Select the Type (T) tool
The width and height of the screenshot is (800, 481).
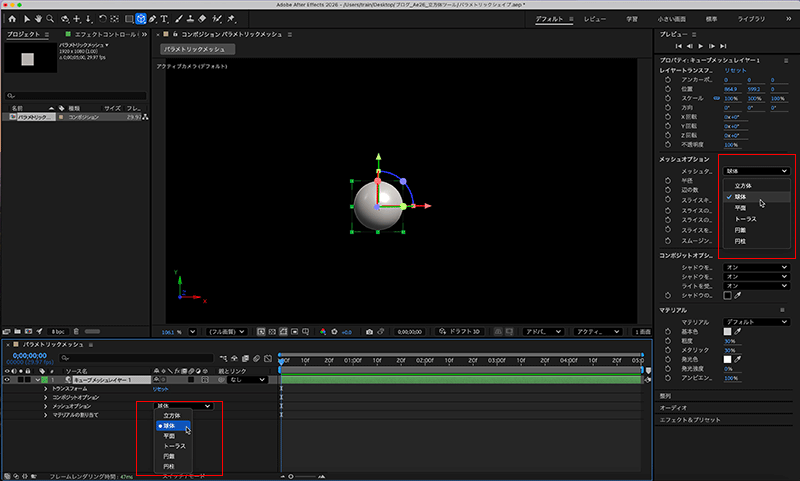click(x=163, y=19)
